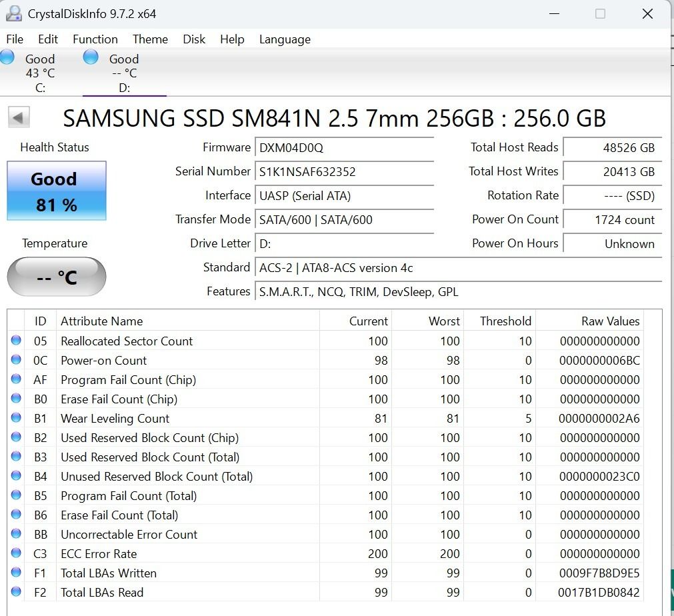Viewport: 674px width, 616px height.
Task: Click the blue health indicator circle for drive C:
Action: point(7,58)
